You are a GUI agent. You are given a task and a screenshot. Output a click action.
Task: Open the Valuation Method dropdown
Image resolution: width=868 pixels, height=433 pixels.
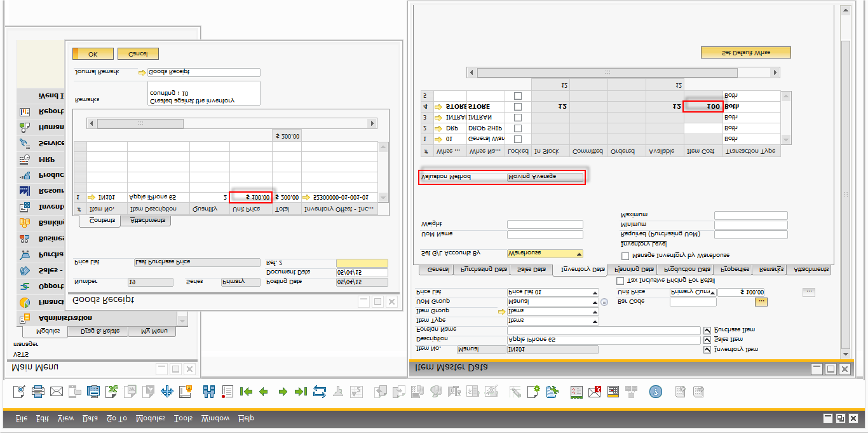pos(545,176)
